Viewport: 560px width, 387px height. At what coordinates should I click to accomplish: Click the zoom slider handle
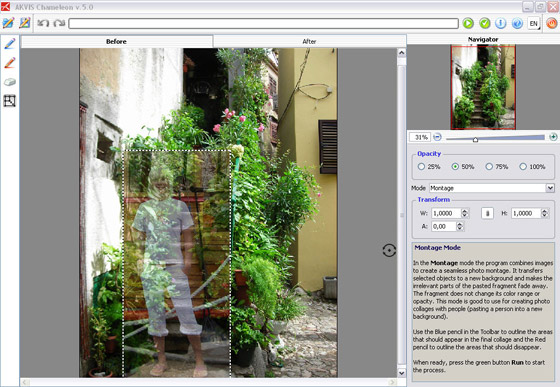click(x=475, y=139)
